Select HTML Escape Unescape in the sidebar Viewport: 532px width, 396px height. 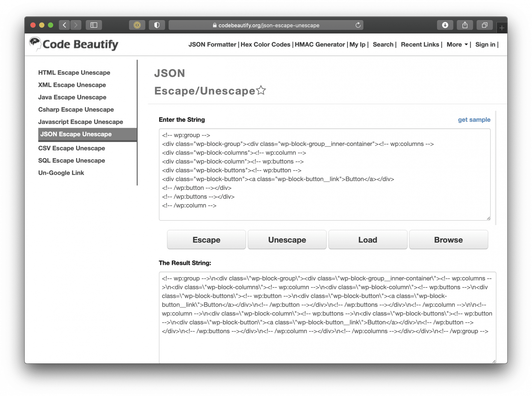click(74, 73)
